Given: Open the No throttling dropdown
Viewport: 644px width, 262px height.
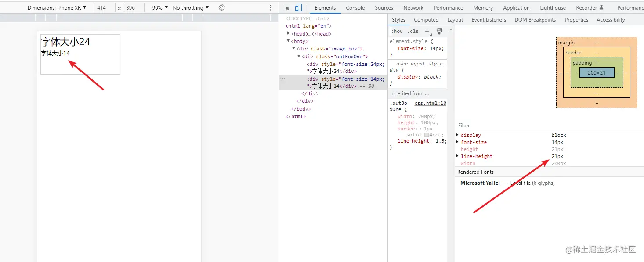Looking at the screenshot, I should (x=191, y=7).
